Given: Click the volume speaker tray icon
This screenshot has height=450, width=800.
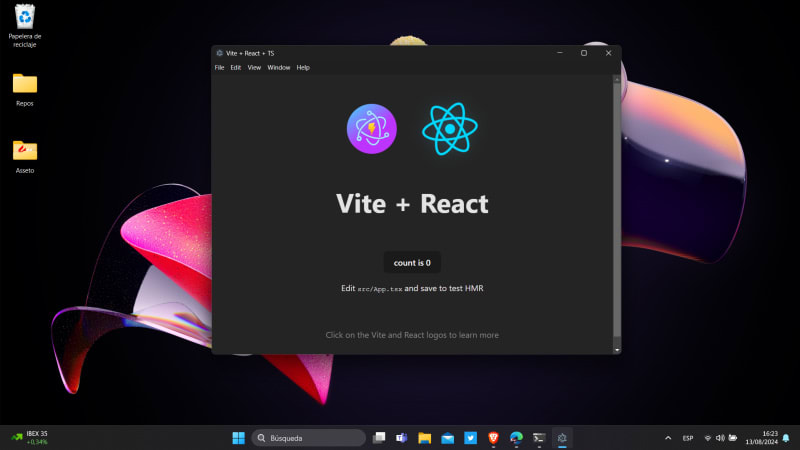Looking at the screenshot, I should click(x=720, y=438).
